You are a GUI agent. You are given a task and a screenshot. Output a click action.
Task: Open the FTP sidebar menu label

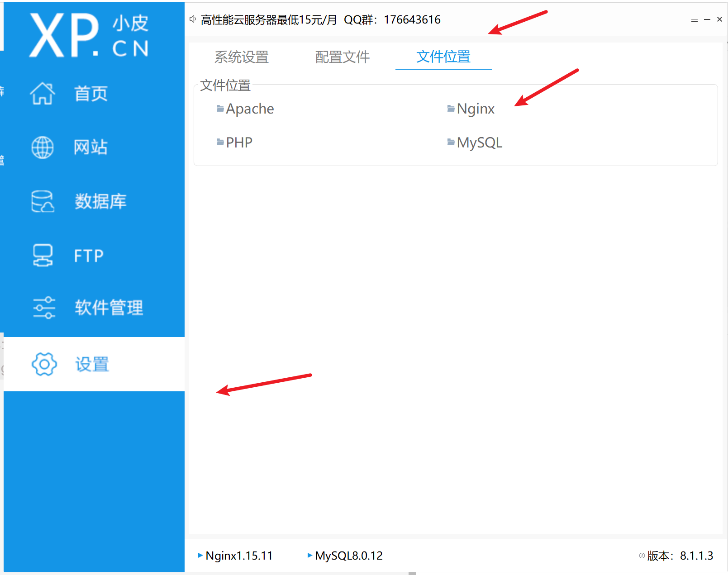(89, 256)
